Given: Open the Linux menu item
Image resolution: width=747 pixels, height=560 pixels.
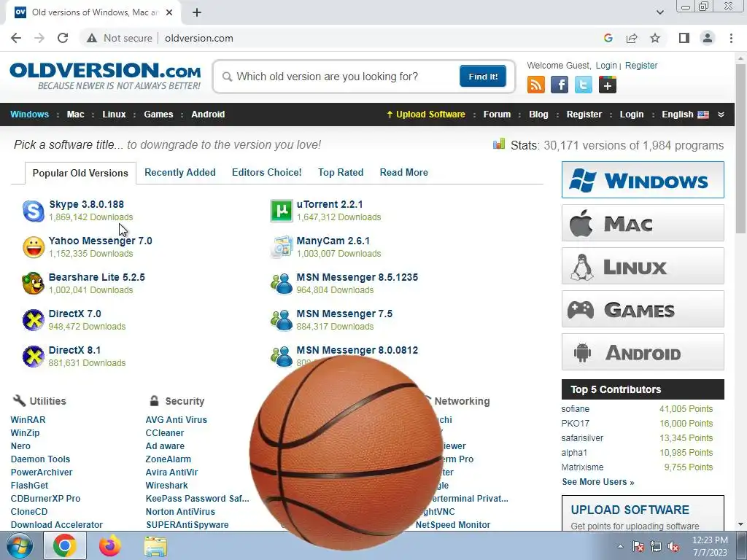Looking at the screenshot, I should (114, 114).
